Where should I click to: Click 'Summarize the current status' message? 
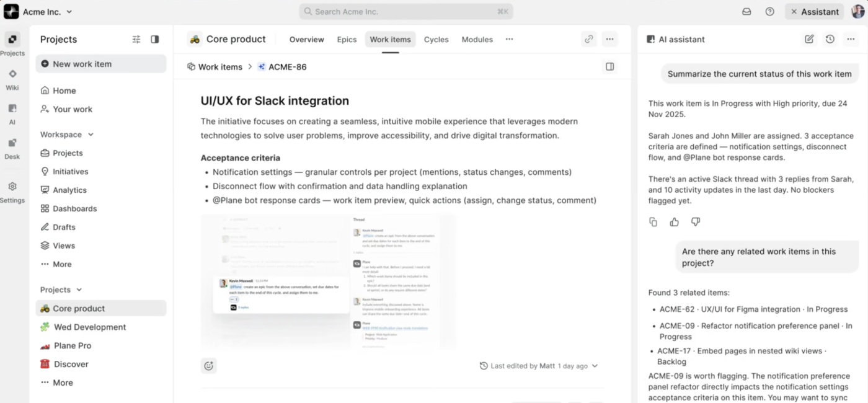759,74
